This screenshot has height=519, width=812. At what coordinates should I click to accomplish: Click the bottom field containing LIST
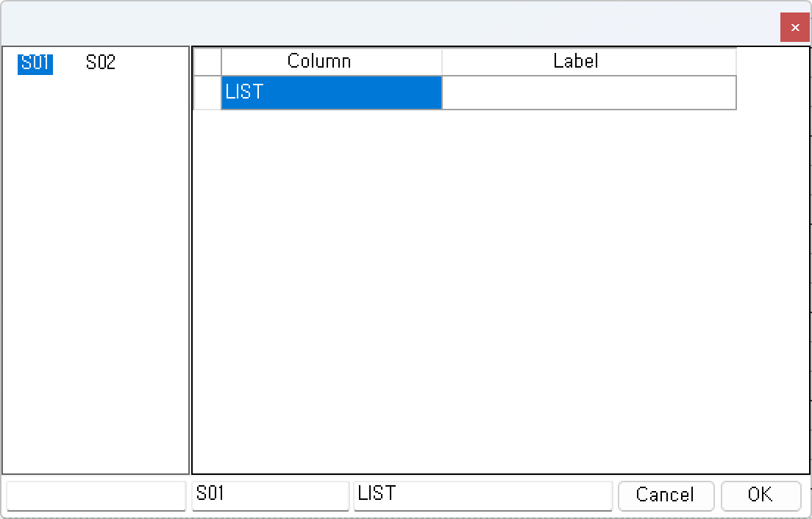point(482,495)
